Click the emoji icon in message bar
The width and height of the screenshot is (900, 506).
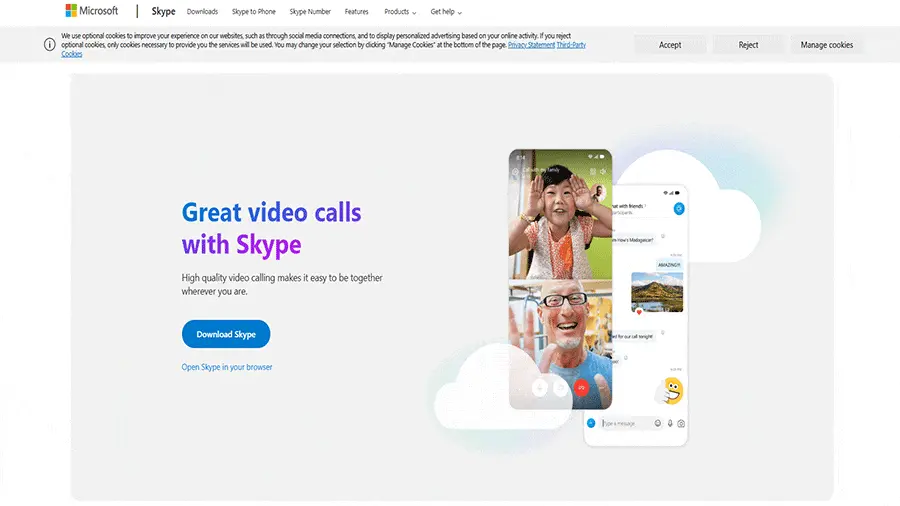657,423
